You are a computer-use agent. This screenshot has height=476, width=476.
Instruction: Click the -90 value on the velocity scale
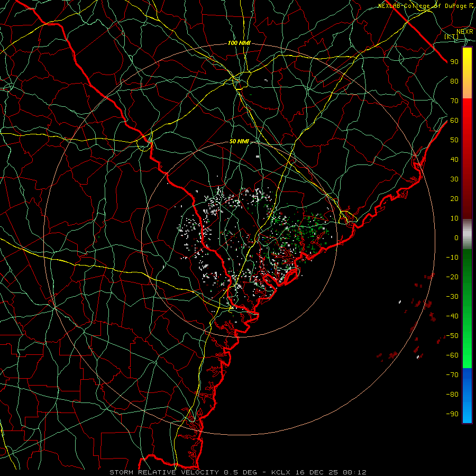tap(452, 414)
